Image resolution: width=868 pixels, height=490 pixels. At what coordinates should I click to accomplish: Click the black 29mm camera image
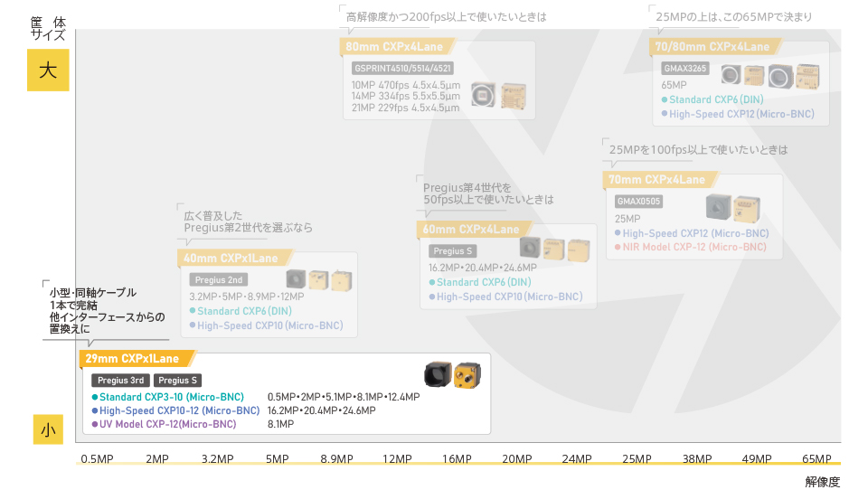pyautogui.click(x=438, y=373)
